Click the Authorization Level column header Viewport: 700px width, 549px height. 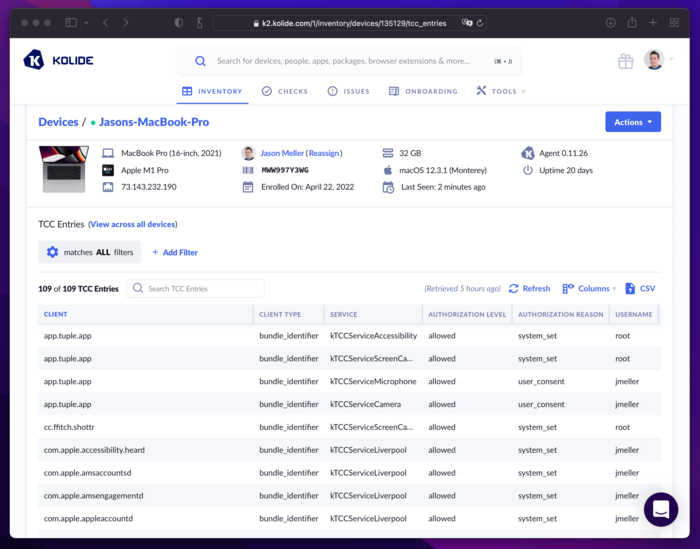pos(467,314)
